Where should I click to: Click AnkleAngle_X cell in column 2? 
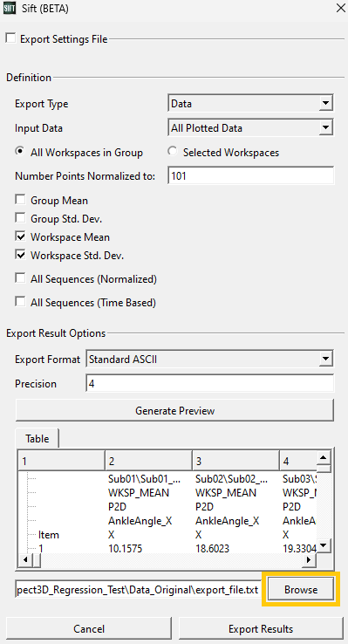click(x=140, y=521)
